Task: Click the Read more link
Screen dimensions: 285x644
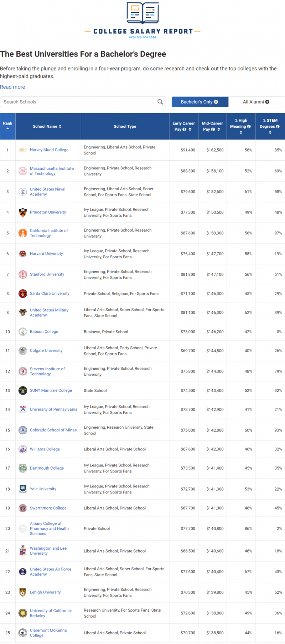Action: [x=12, y=87]
